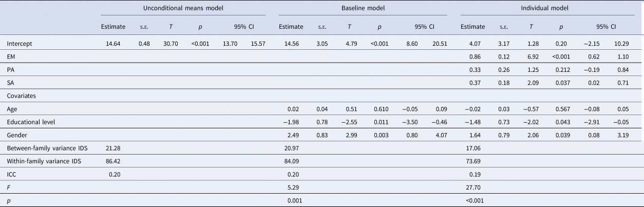
Task: Click the Age row label
Action: [x=13, y=109]
